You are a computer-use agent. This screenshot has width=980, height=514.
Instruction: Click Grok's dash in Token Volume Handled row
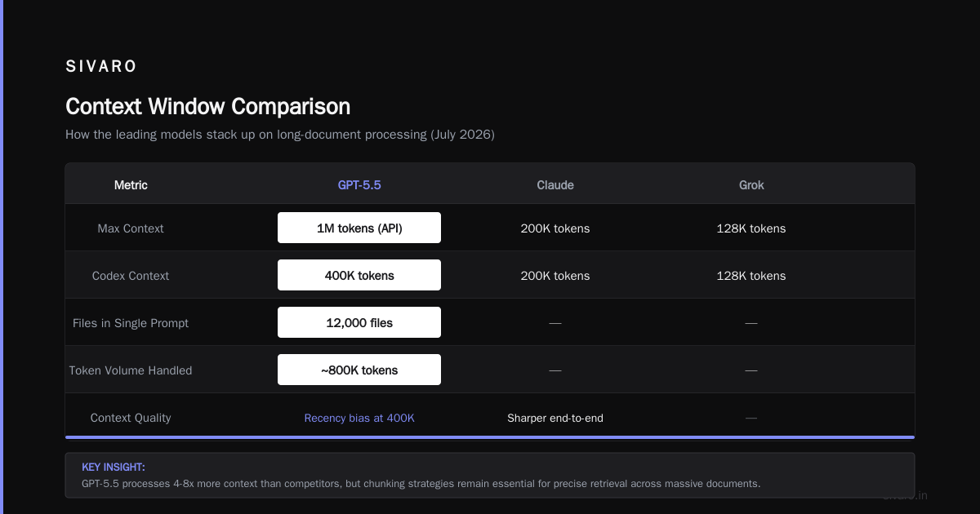click(751, 370)
